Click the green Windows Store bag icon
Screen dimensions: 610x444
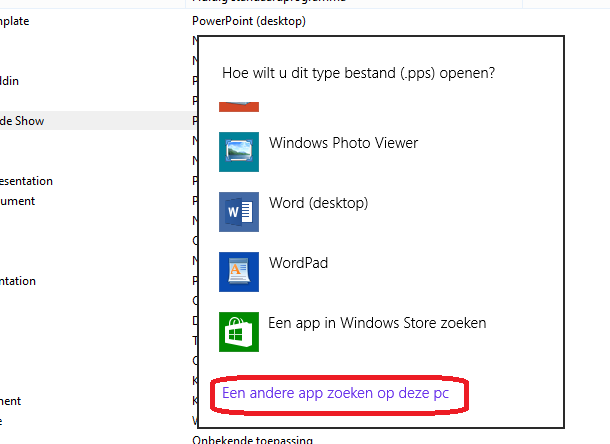239,332
